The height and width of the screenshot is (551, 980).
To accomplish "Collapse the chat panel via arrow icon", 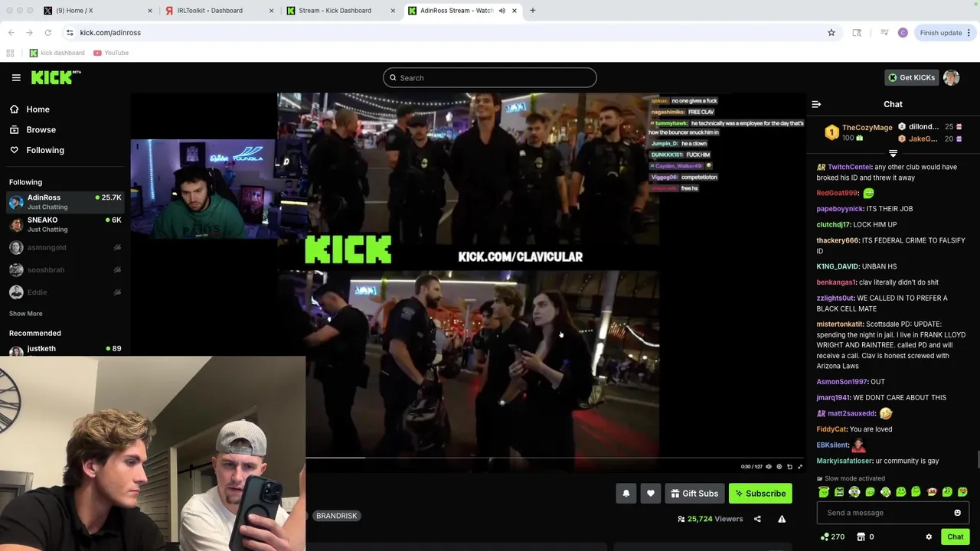I will 816,104.
